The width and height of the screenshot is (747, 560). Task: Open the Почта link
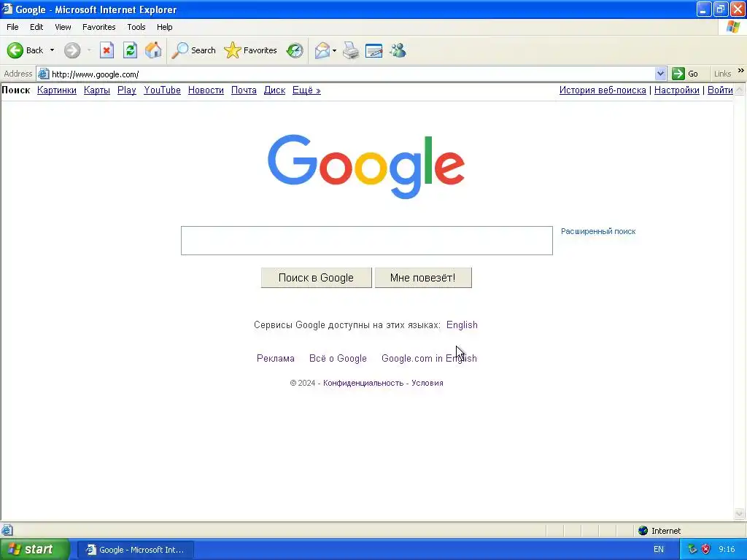[244, 90]
